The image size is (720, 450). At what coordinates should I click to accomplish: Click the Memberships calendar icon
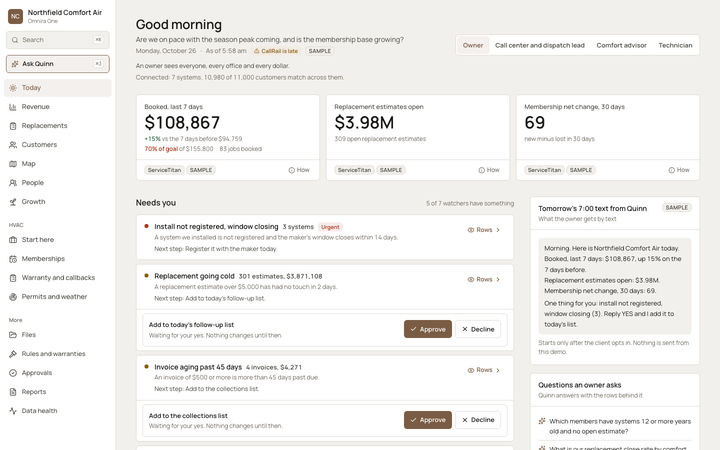(13, 259)
